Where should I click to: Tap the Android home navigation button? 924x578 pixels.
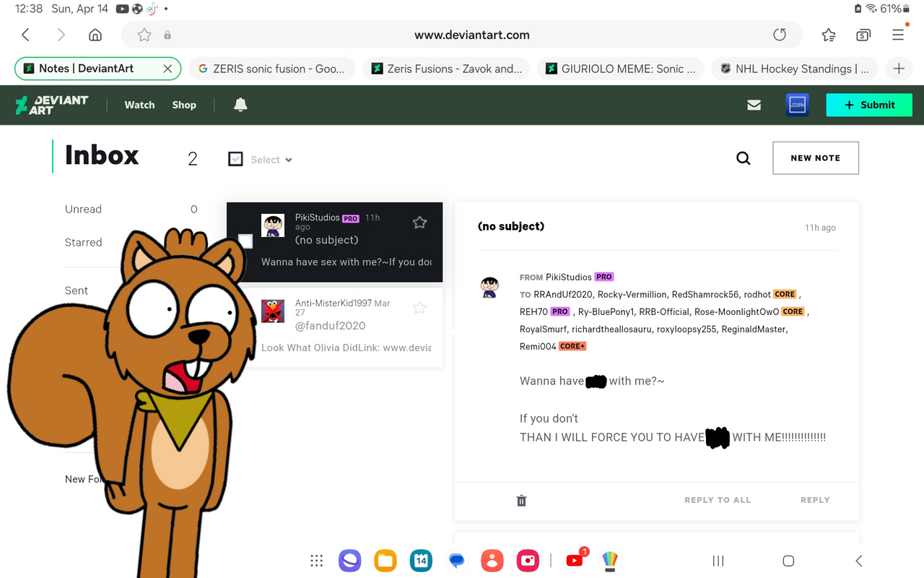(x=788, y=561)
